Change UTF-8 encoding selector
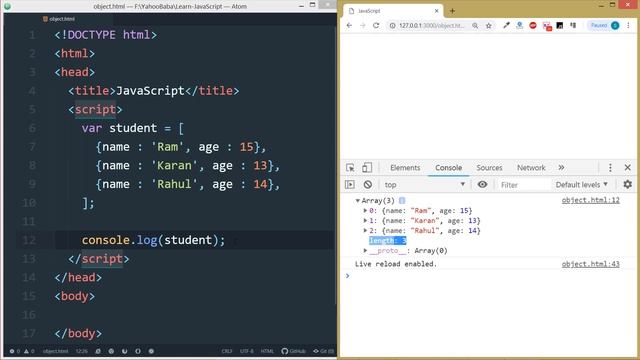Viewport: 640px width, 360px height. 247,351
